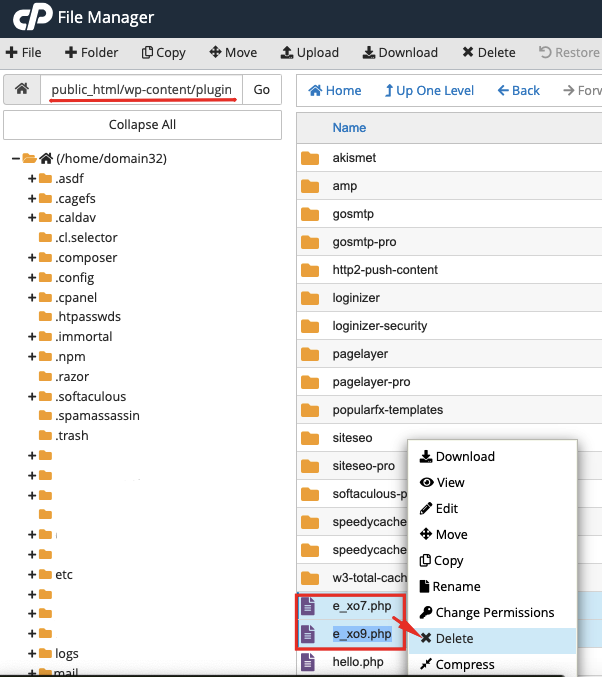Sort by the Name column header
Viewport: 602px width, 677px height.
pos(349,128)
